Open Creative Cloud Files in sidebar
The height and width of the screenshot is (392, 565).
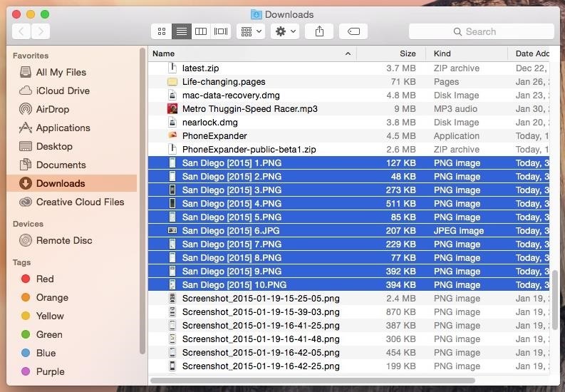pos(71,202)
